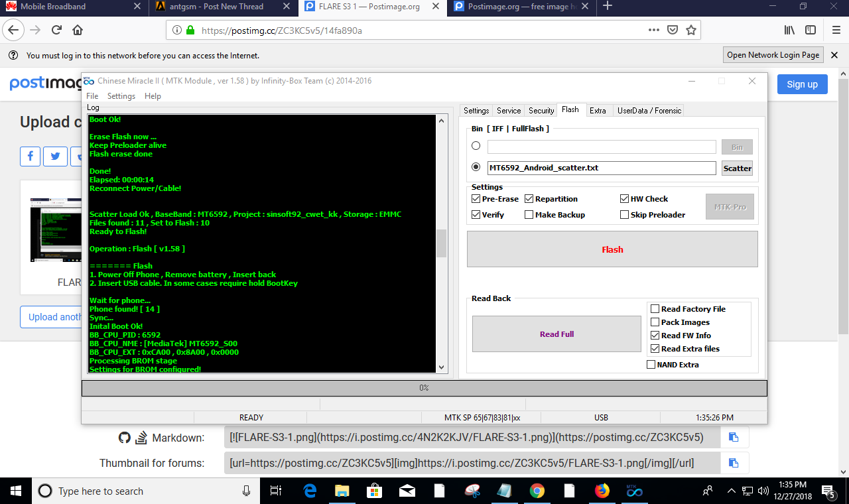Click the big Flash button
The height and width of the screenshot is (504, 849).
click(612, 249)
